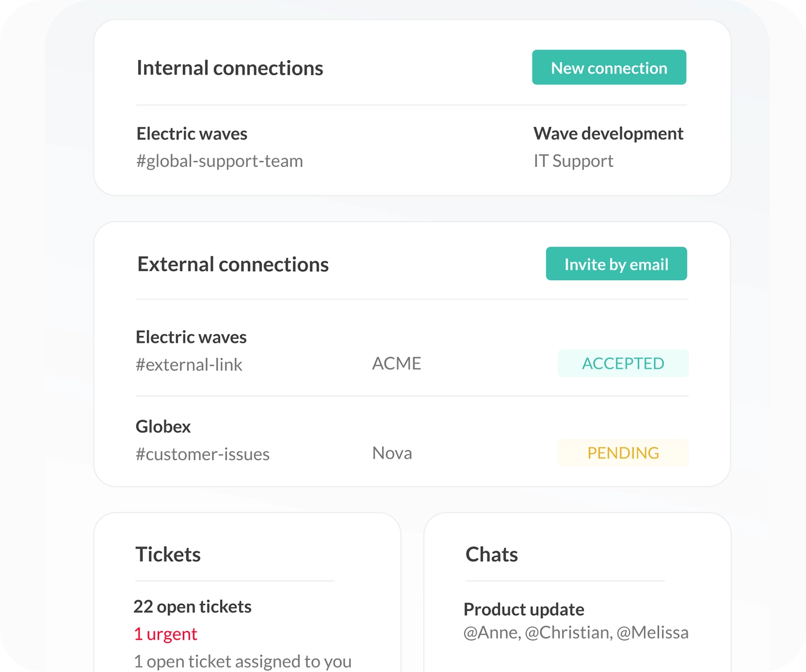The width and height of the screenshot is (806, 672).
Task: Click the @Anne mention
Action: (x=487, y=633)
